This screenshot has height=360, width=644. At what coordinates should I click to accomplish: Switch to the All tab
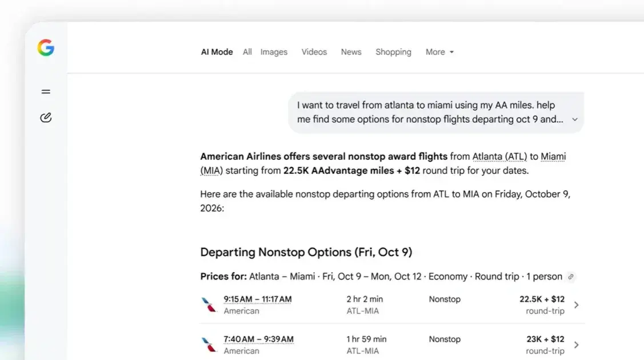247,52
